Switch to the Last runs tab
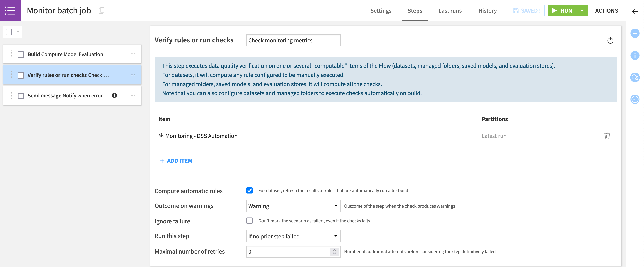 (x=450, y=11)
